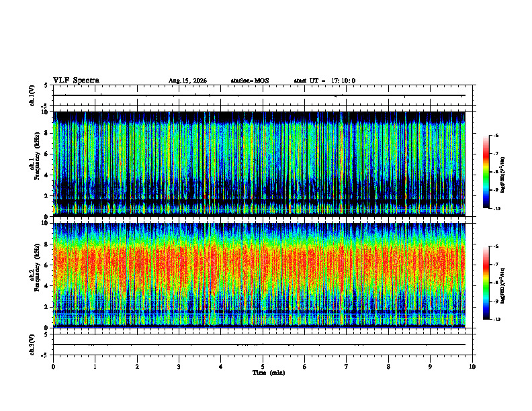
Task: Select the date text "Aug.15, 2026"
Action: 187,81
